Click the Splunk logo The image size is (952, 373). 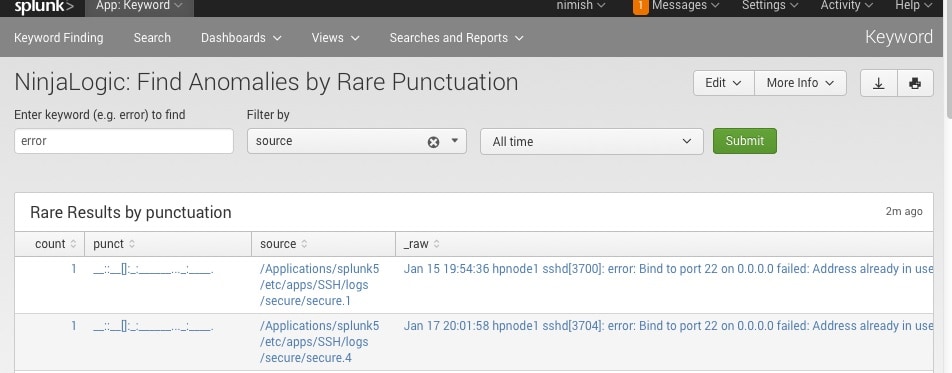[44, 7]
